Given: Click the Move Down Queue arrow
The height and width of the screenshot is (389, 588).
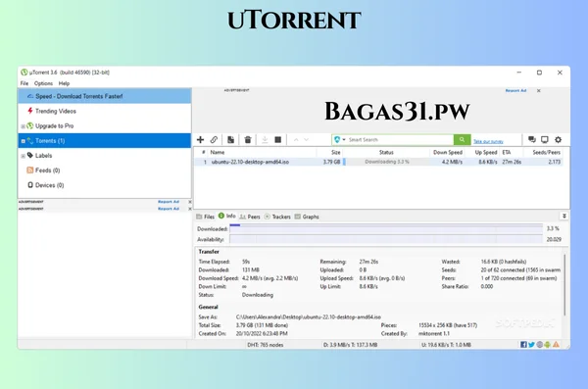Looking at the screenshot, I should 307,140.
